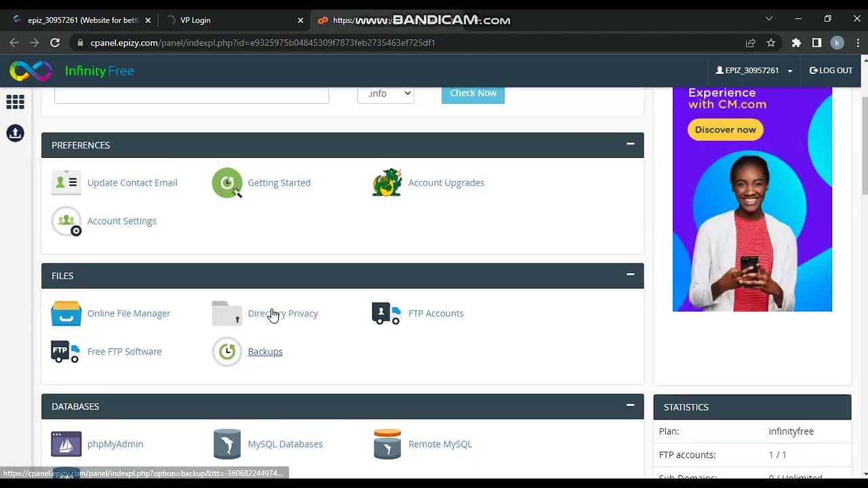The height and width of the screenshot is (488, 868).
Task: Open the Update Contact Email icon
Action: coord(66,183)
